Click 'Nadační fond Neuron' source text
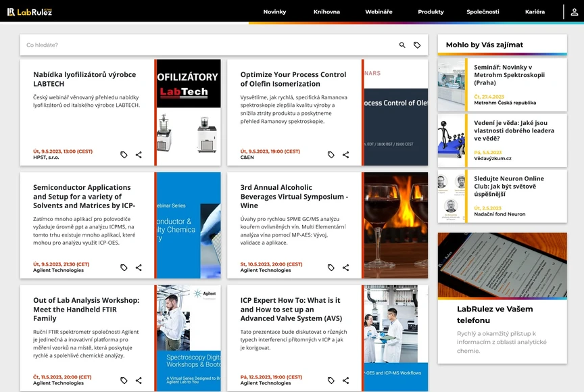The height and width of the screenshot is (392, 584). [x=500, y=214]
